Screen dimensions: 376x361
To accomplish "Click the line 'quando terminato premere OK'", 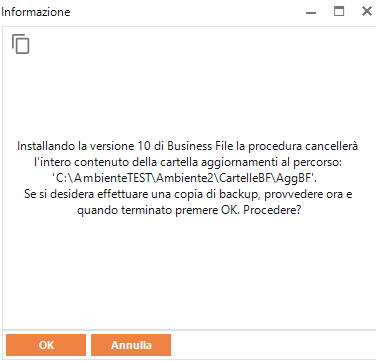I will (189, 211).
